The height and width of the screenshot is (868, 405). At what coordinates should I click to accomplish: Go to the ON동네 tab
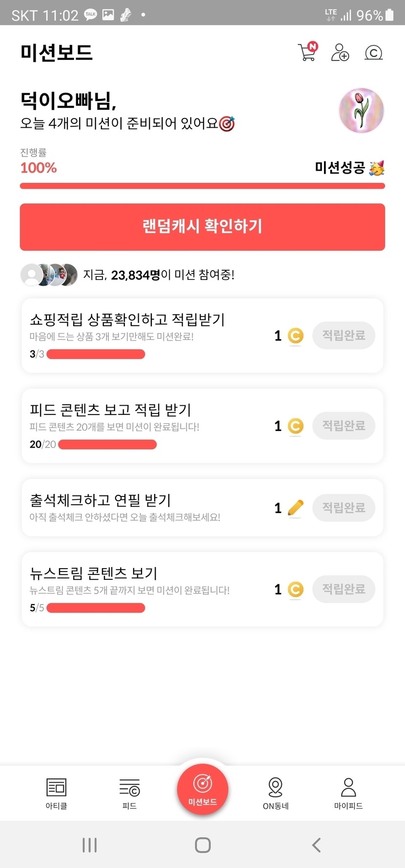click(x=276, y=793)
